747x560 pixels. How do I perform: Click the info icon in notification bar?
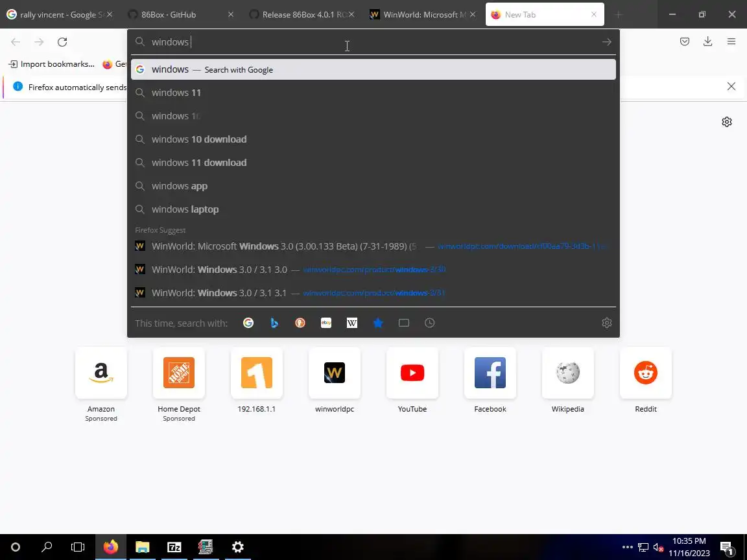tap(18, 86)
